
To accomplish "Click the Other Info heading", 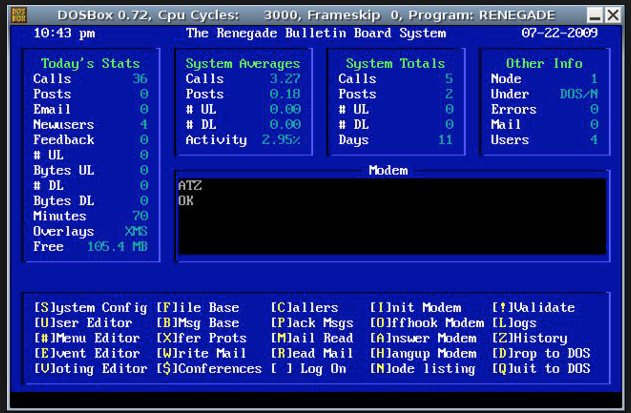I will (544, 64).
